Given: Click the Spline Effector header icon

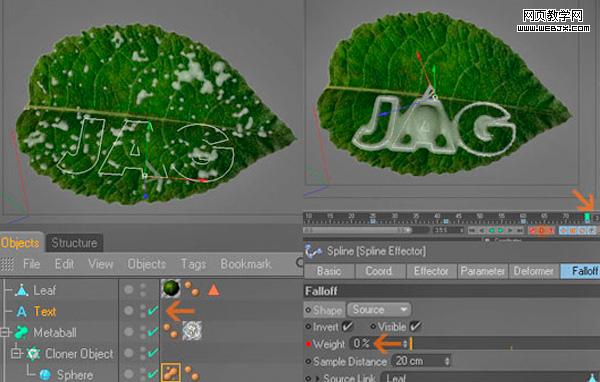Looking at the screenshot, I should pos(313,251).
